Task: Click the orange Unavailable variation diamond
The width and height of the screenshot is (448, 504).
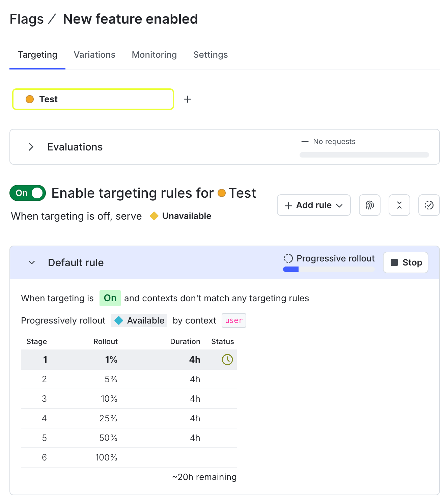Action: pos(154,216)
